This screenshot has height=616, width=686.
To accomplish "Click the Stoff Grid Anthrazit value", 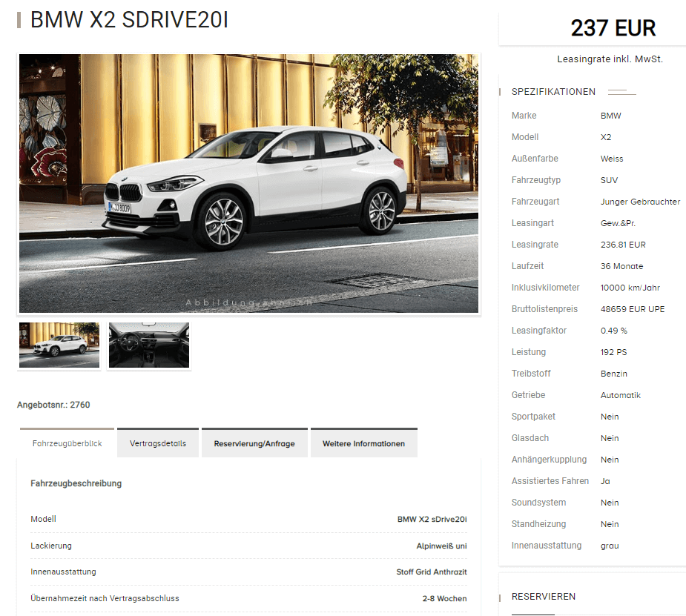I will tap(432, 572).
